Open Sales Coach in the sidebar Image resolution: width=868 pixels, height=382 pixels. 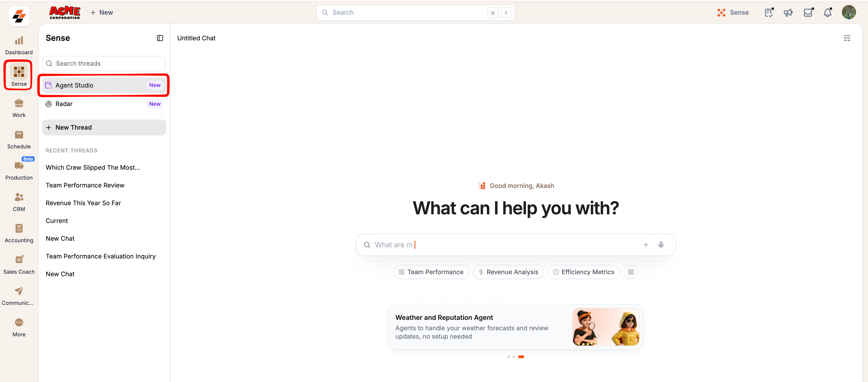(19, 265)
